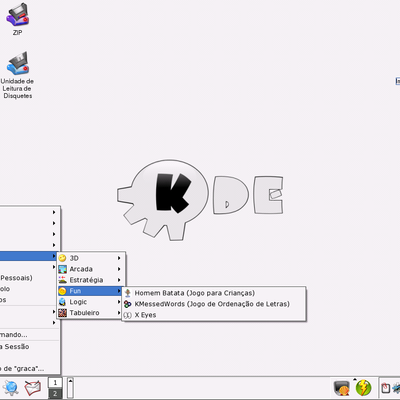The height and width of the screenshot is (400, 400).
Task: Open the clipboard tray icon
Action: pos(385,388)
